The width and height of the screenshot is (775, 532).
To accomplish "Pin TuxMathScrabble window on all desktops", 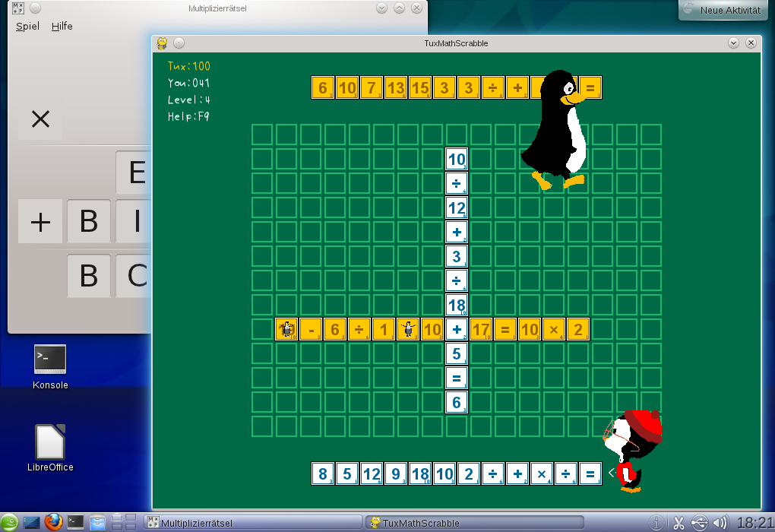I will tap(179, 43).
